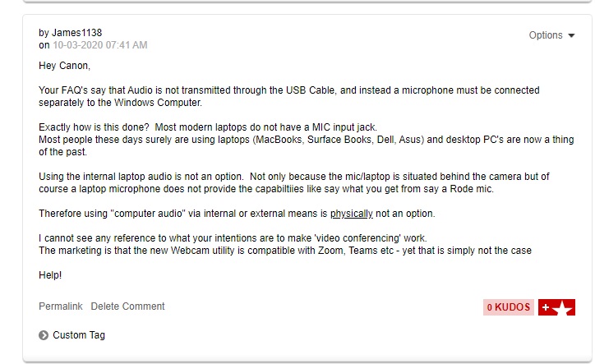Viewport: 595px width, 364px height.
Task: Open the Options menu
Action: 546,35
